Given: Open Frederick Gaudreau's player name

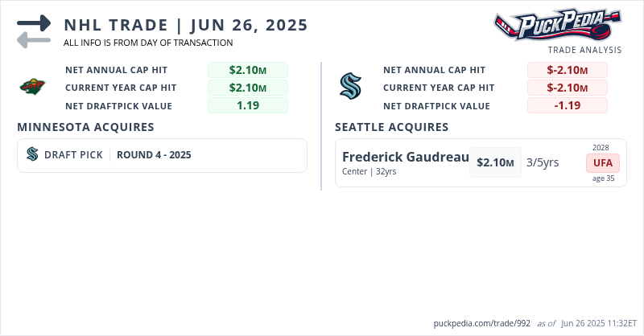Looking at the screenshot, I should click(405, 157).
